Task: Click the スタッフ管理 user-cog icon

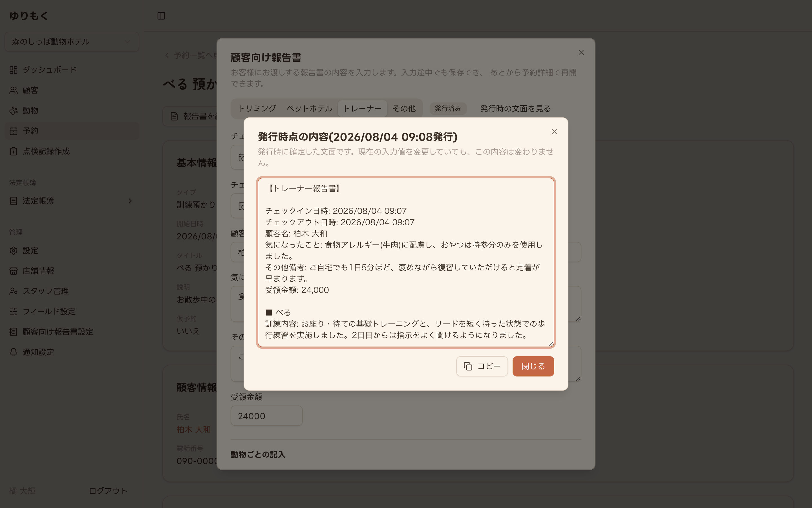Action: [14, 291]
